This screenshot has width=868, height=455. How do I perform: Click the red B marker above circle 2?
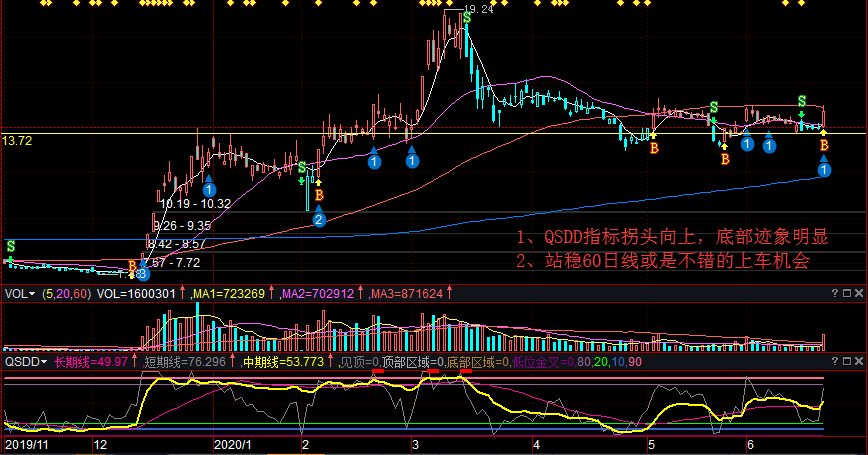point(318,195)
